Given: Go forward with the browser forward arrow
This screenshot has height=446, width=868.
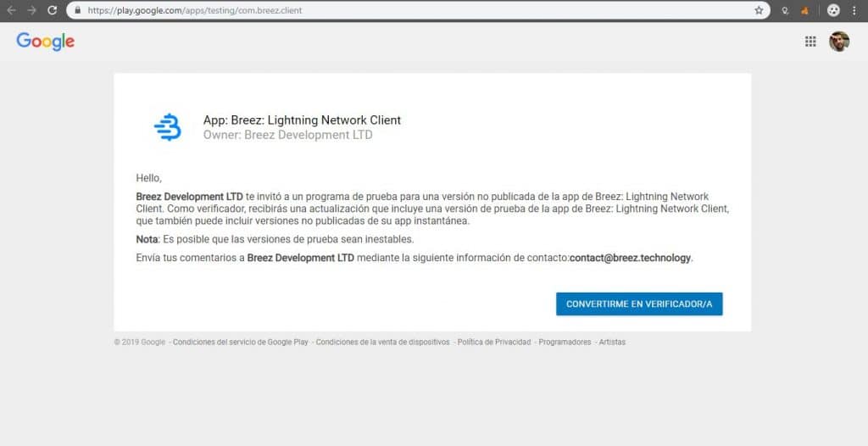Looking at the screenshot, I should (x=31, y=10).
